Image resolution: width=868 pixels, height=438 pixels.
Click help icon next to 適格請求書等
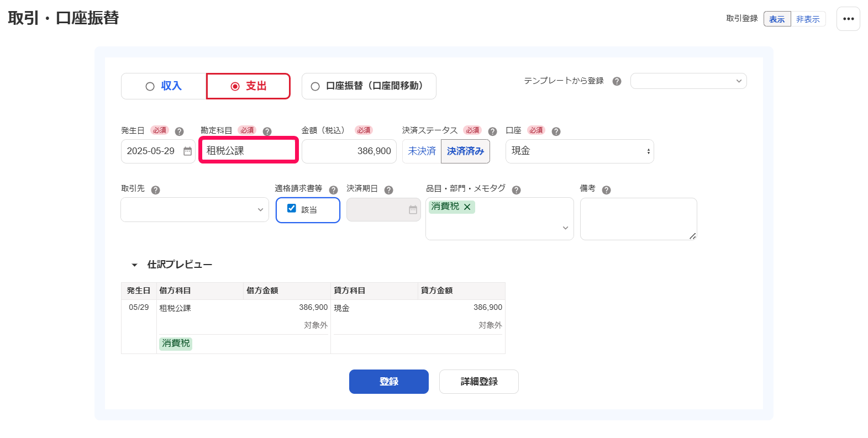click(333, 190)
